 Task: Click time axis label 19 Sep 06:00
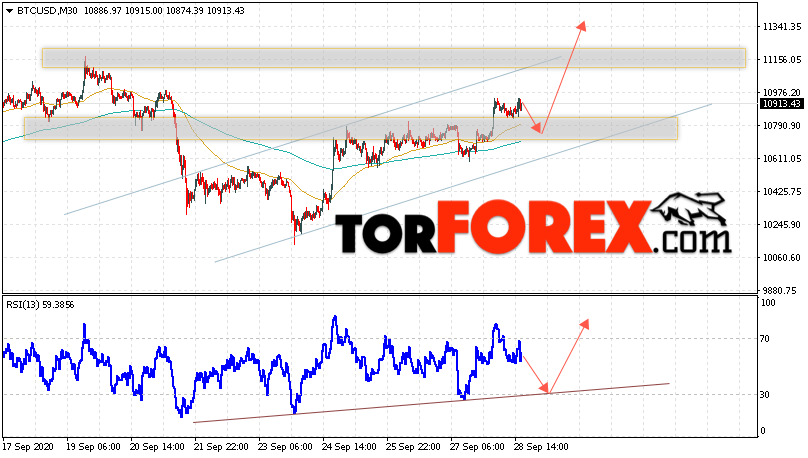pos(93,447)
